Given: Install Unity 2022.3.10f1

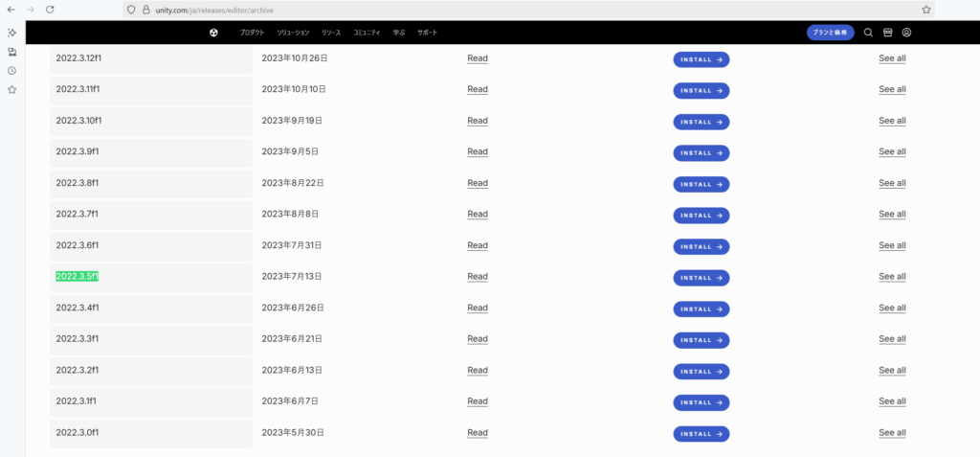Looking at the screenshot, I should 702,122.
